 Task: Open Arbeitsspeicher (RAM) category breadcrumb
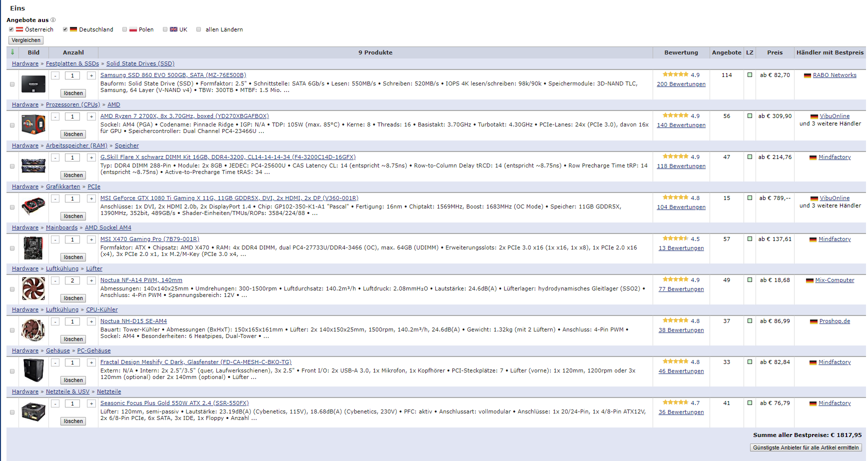[x=76, y=145]
